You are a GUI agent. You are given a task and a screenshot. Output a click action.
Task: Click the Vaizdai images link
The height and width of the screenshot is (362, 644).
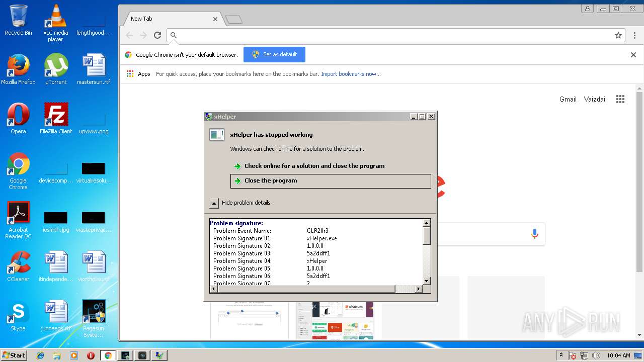[x=595, y=99]
